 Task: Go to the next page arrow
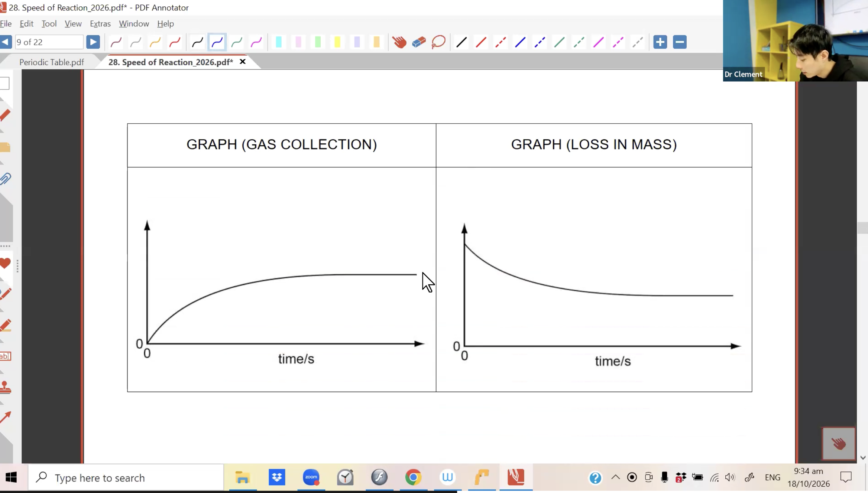click(93, 42)
